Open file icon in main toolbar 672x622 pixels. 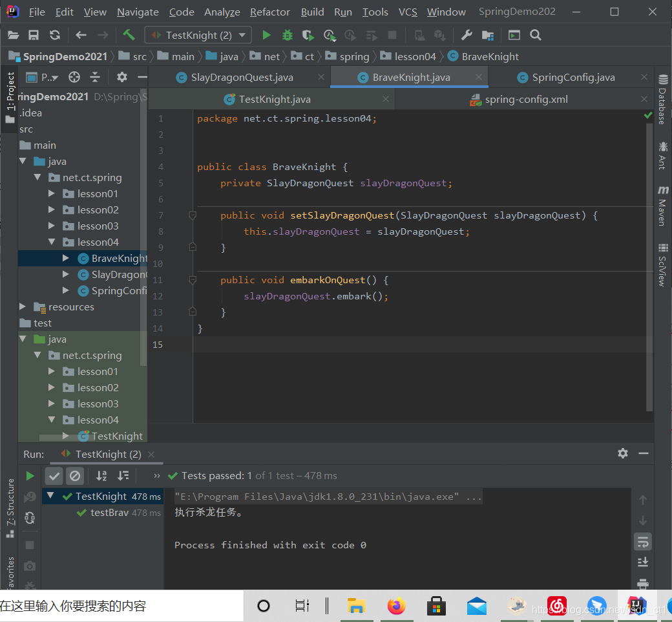point(14,35)
